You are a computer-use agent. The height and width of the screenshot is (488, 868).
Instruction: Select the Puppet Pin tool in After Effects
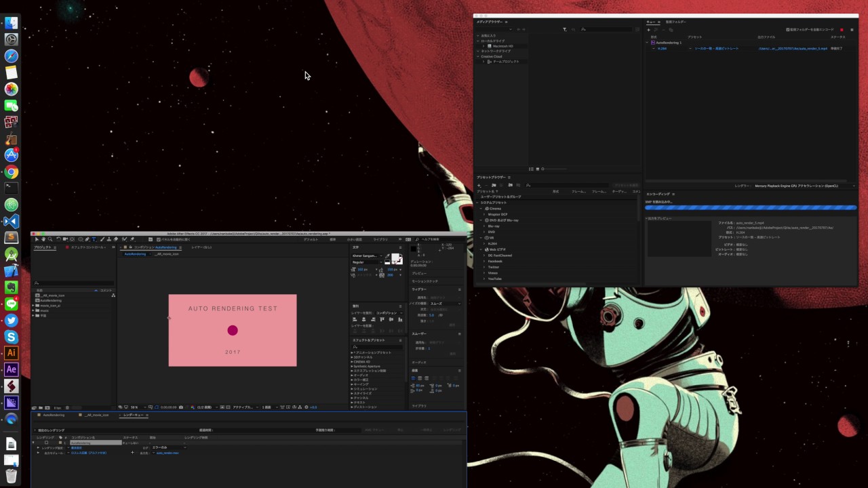[x=132, y=239]
